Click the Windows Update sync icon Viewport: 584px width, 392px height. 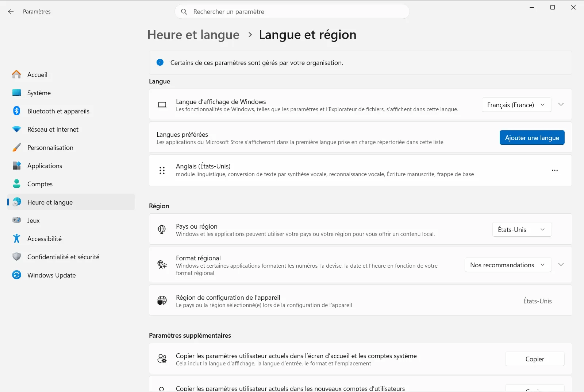pyautogui.click(x=16, y=275)
